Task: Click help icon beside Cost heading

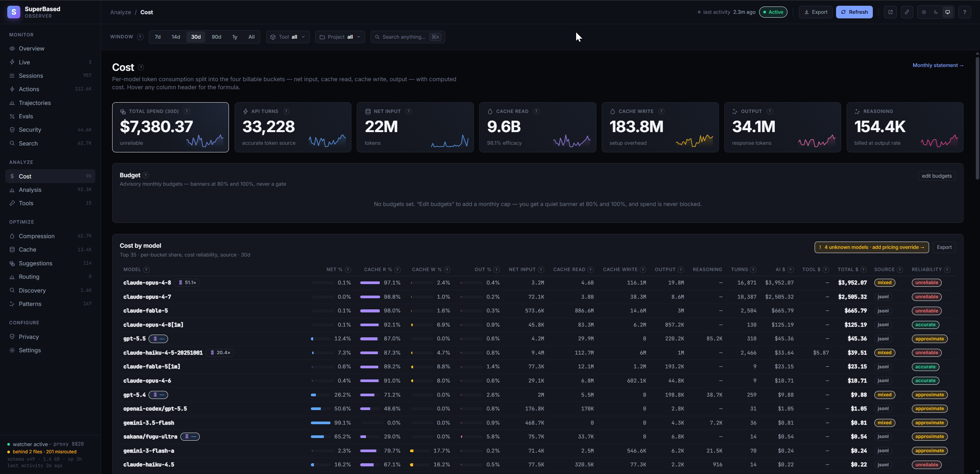Action: (141, 67)
